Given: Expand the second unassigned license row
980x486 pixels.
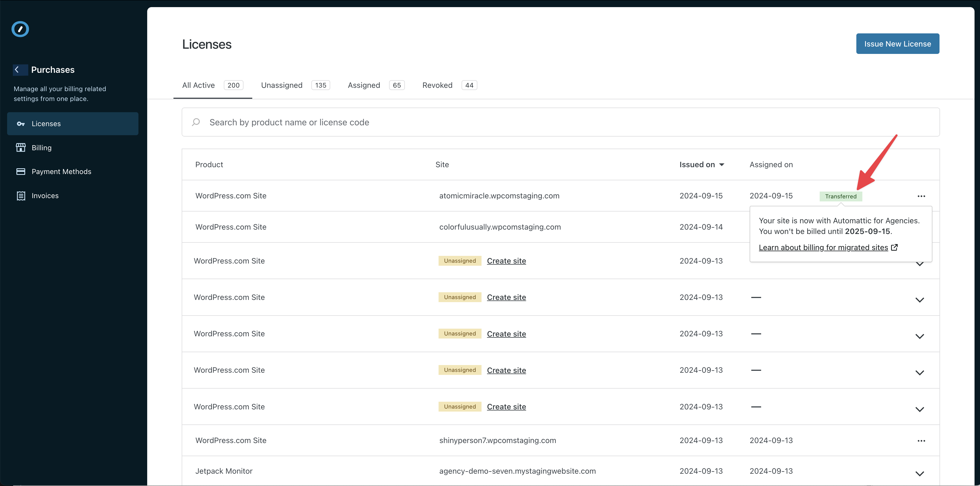Looking at the screenshot, I should click(920, 300).
